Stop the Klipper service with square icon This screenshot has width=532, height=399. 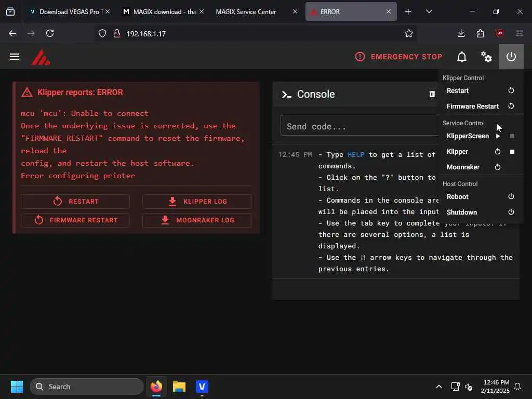(512, 152)
